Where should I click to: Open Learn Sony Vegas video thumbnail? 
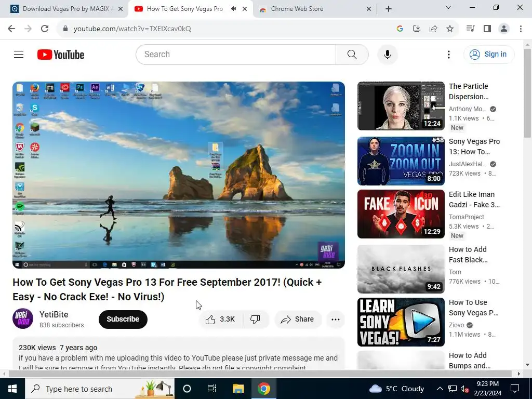(x=401, y=322)
